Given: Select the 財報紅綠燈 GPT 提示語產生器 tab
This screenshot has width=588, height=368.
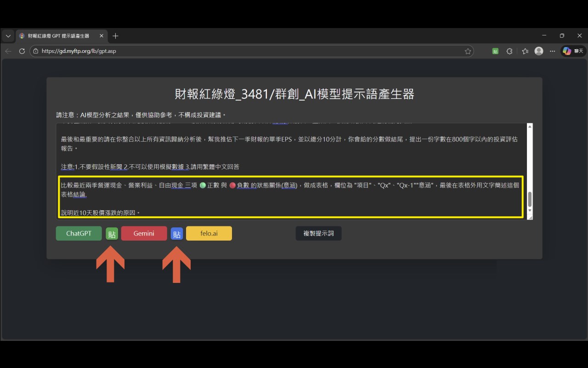Looking at the screenshot, I should click(x=62, y=36).
